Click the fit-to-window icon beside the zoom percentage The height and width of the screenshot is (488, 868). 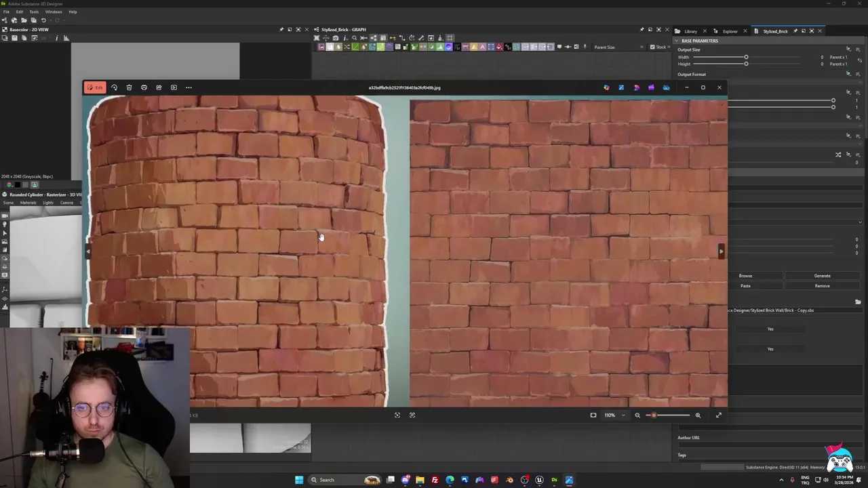[x=593, y=415]
